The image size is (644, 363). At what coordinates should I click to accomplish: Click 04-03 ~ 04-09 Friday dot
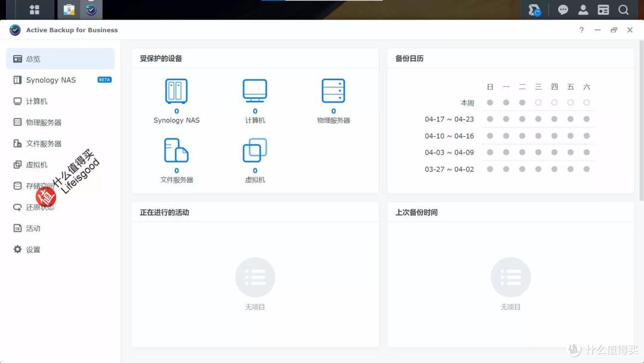[x=571, y=152]
